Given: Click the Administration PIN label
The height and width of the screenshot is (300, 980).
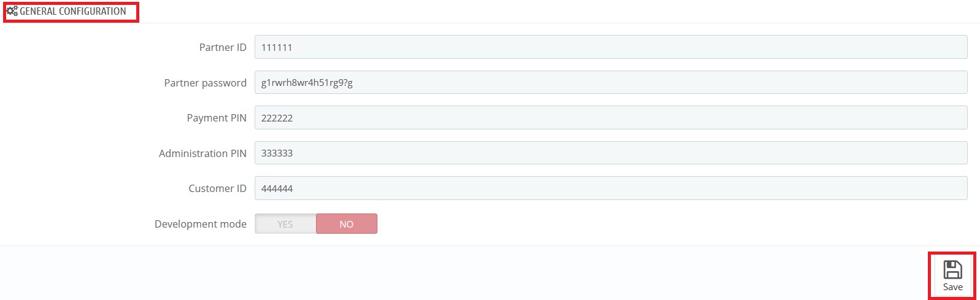Looking at the screenshot, I should [203, 153].
